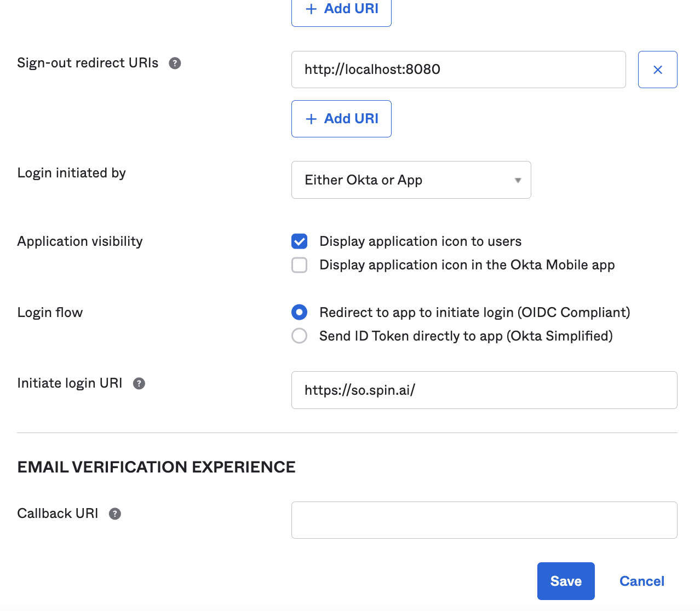Remove the http://localhost:8080 sign-out URI

[657, 70]
